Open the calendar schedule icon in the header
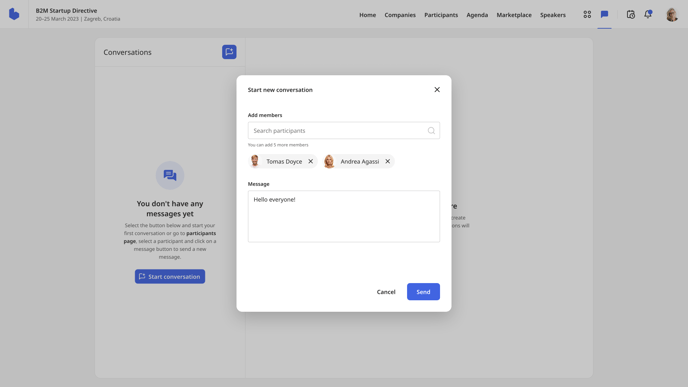Screen dimensions: 688x387 click(x=631, y=14)
